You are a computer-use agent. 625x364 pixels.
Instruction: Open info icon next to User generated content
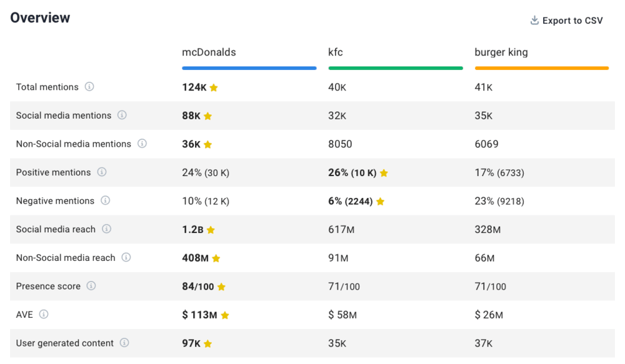(x=124, y=343)
